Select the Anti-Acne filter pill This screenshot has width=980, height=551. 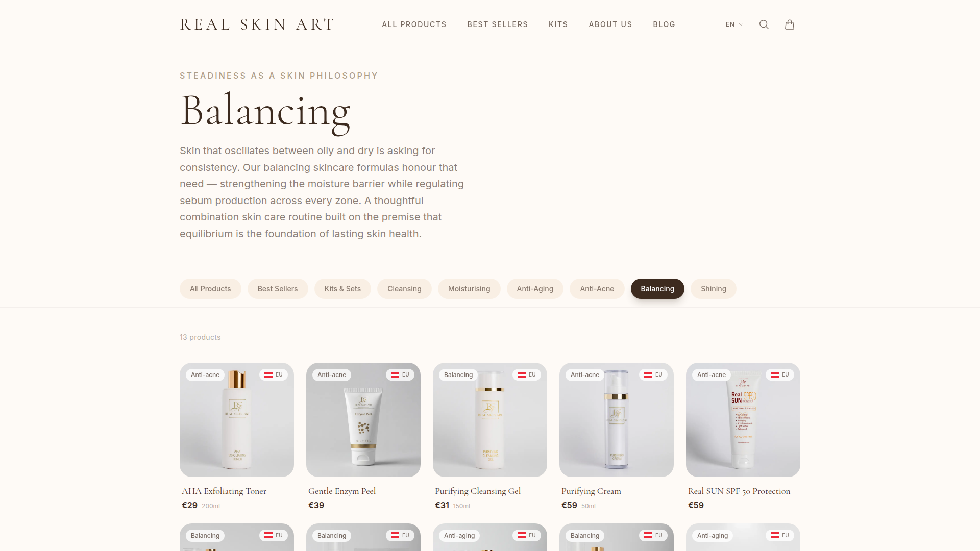click(x=597, y=289)
